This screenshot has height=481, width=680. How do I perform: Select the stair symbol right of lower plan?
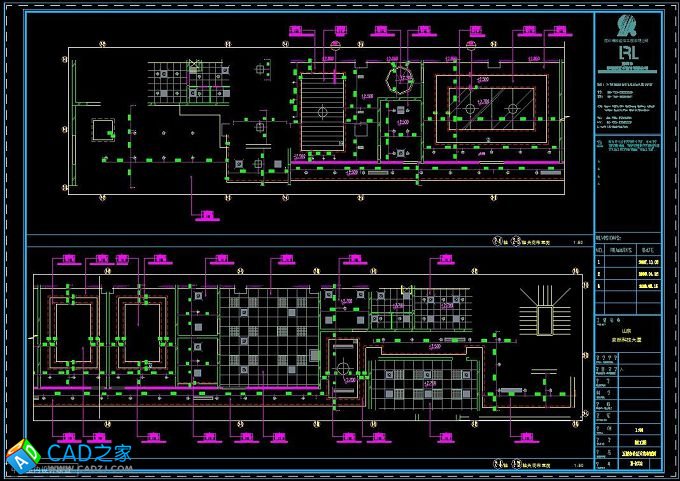pos(545,309)
